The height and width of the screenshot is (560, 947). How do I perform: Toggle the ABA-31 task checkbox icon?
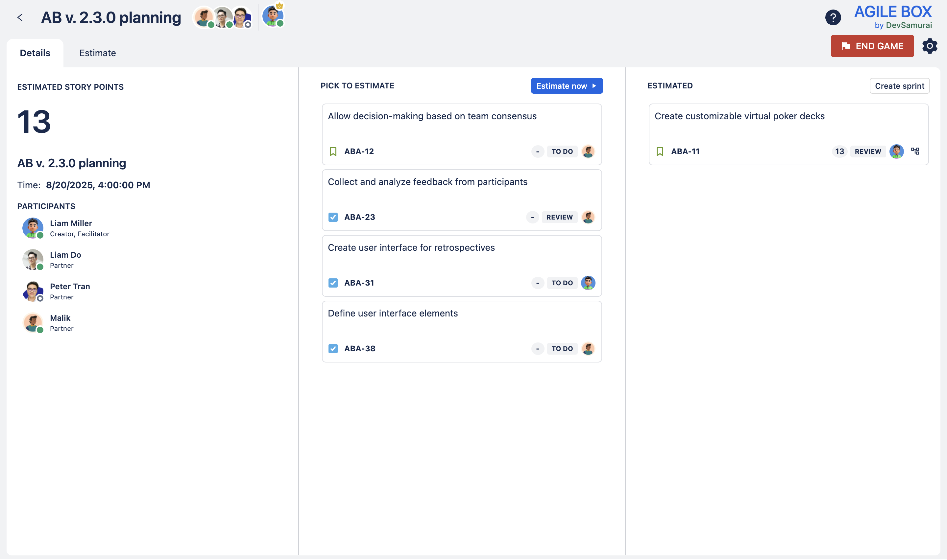pyautogui.click(x=333, y=283)
